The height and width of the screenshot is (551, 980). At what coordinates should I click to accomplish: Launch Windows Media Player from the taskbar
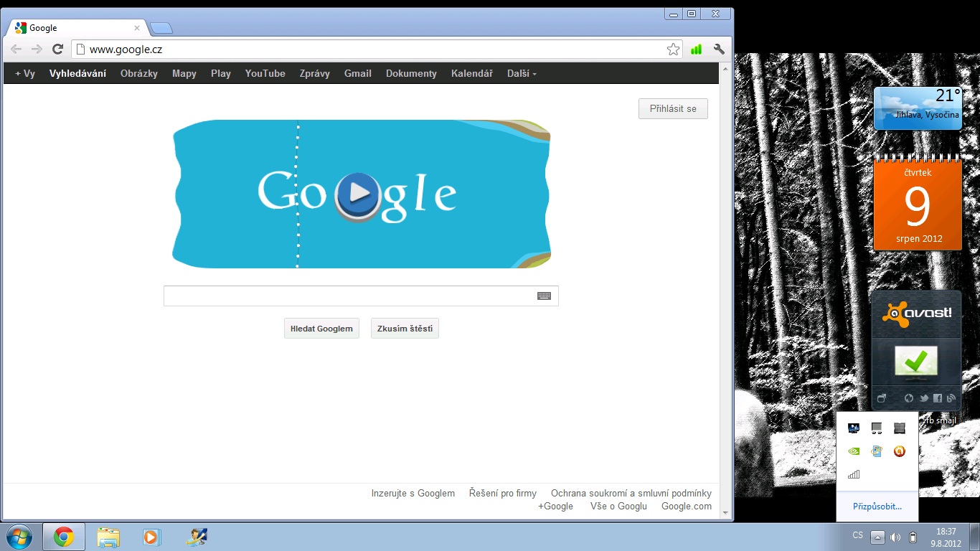pos(151,537)
